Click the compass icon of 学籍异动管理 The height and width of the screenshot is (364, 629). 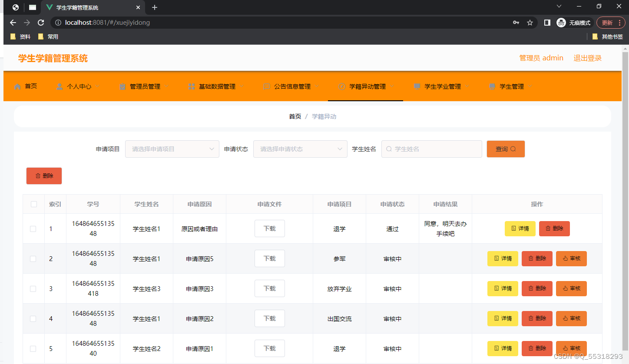pos(342,86)
